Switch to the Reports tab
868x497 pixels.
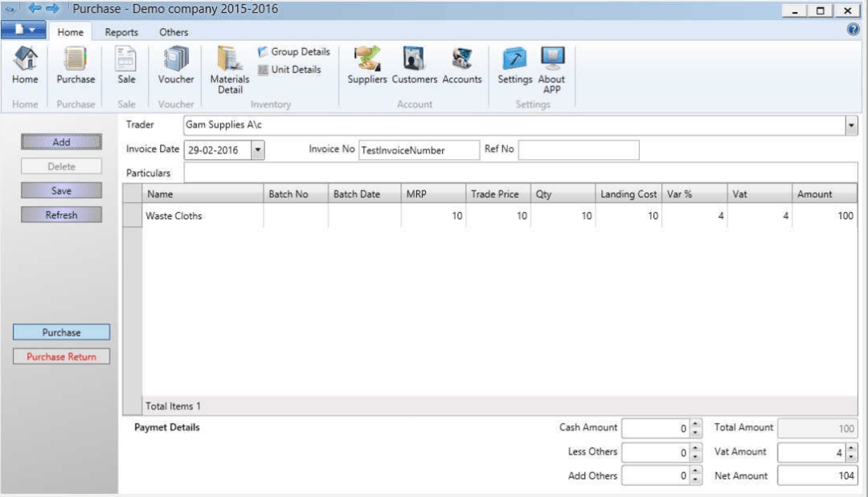pos(121,32)
